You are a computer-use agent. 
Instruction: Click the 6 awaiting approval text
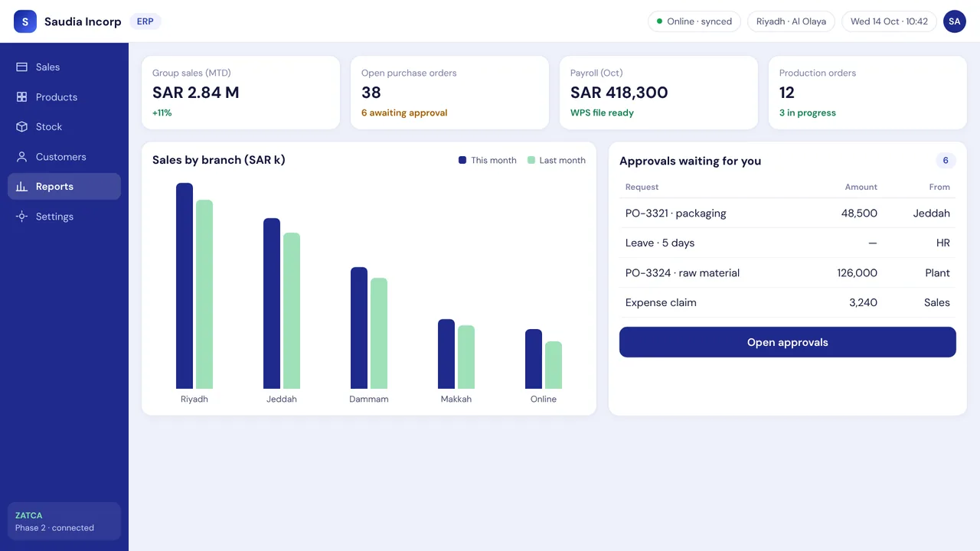(x=404, y=113)
